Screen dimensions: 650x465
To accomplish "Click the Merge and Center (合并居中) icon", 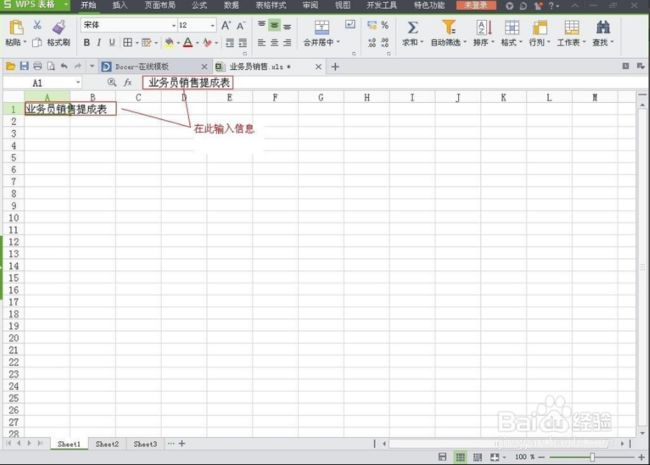I will click(x=322, y=27).
